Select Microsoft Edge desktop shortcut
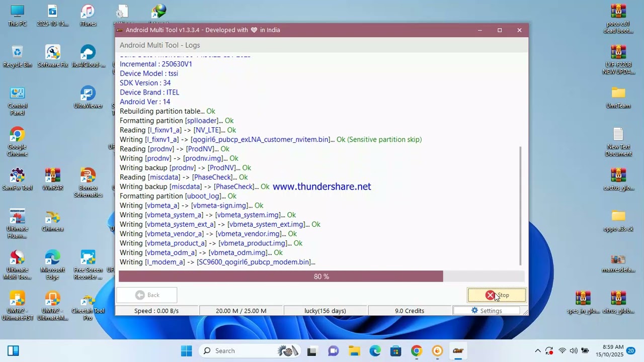The image size is (644, 362). click(x=52, y=265)
